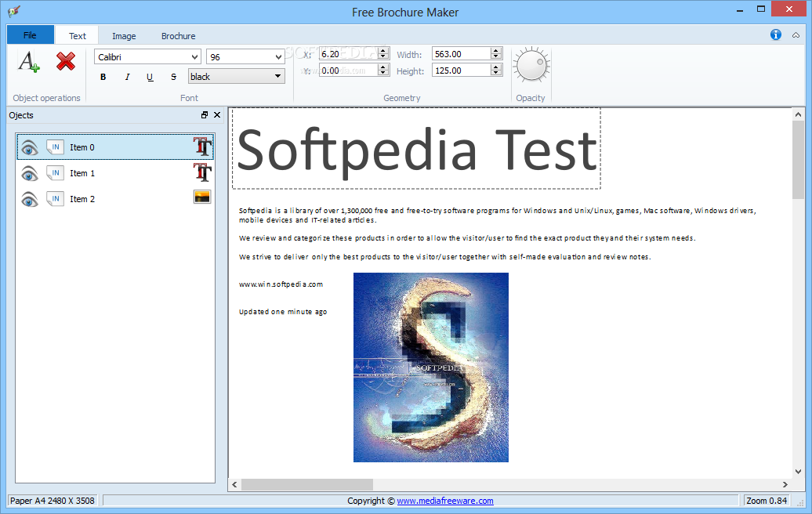Click the vertical scrollbar thumb
This screenshot has height=514, width=812.
[798, 159]
